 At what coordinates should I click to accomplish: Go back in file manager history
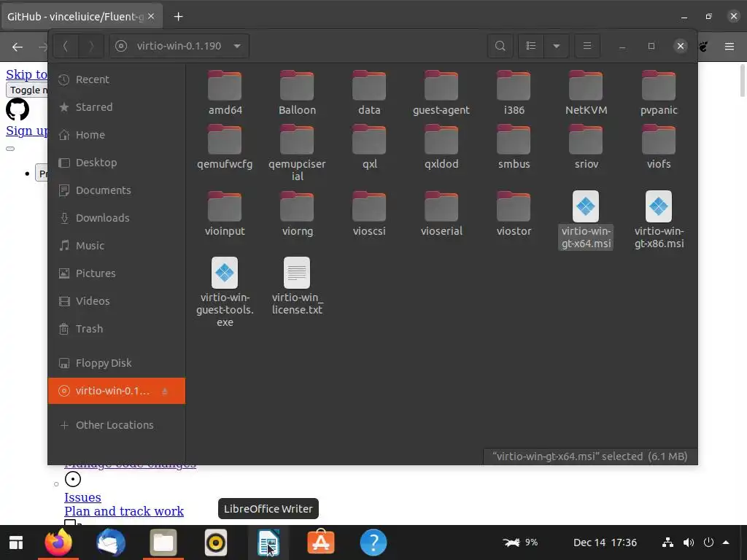pyautogui.click(x=66, y=46)
